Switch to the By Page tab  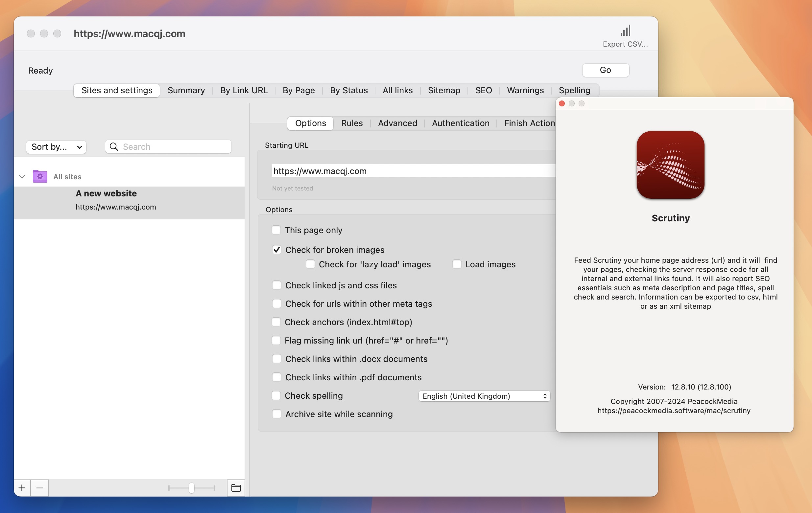(299, 90)
